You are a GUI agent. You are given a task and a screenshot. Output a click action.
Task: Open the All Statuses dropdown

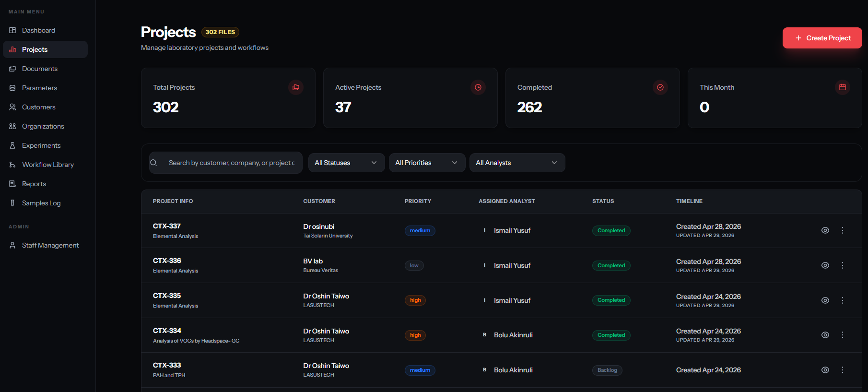pyautogui.click(x=346, y=163)
